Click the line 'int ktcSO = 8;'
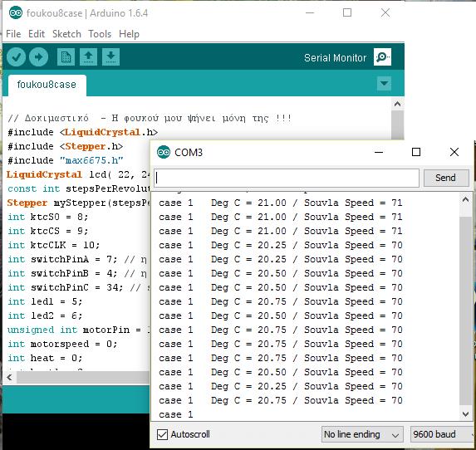 pos(47,217)
